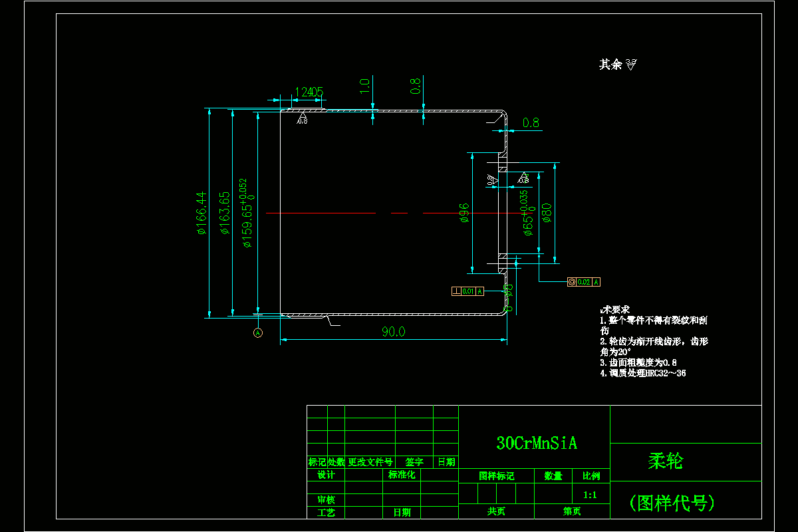Click the 图样标记 title block cell
This screenshot has height=532, width=798.
[497, 475]
